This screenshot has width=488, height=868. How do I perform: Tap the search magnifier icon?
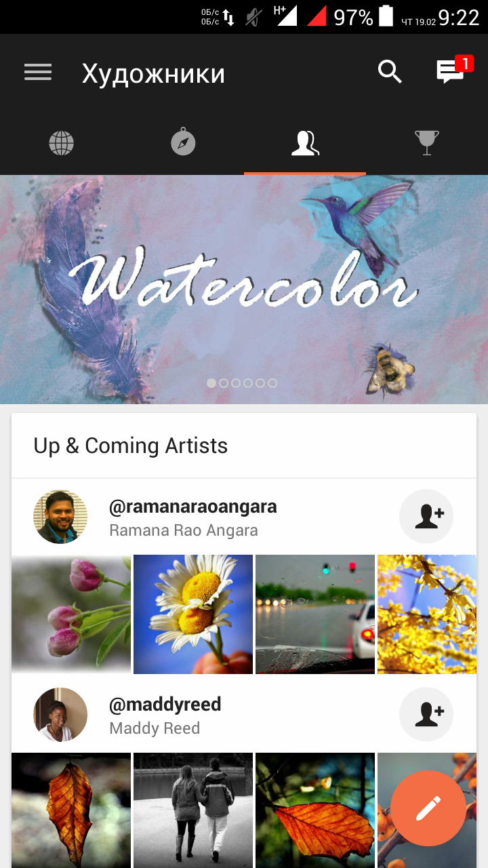point(390,72)
